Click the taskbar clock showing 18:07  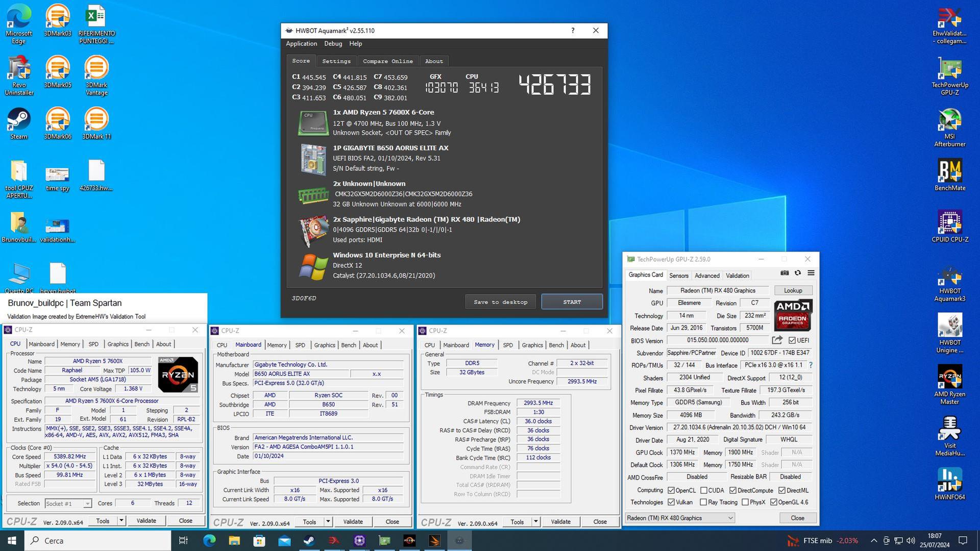pos(935,540)
